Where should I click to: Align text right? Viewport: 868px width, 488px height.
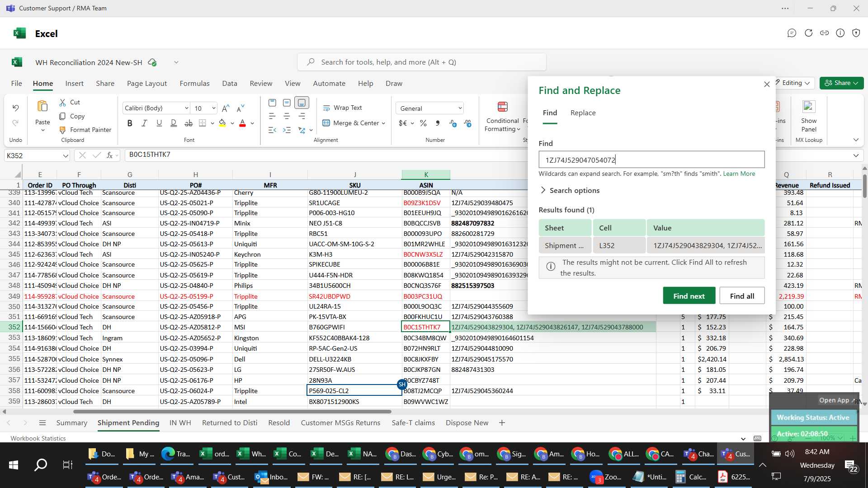point(302,116)
